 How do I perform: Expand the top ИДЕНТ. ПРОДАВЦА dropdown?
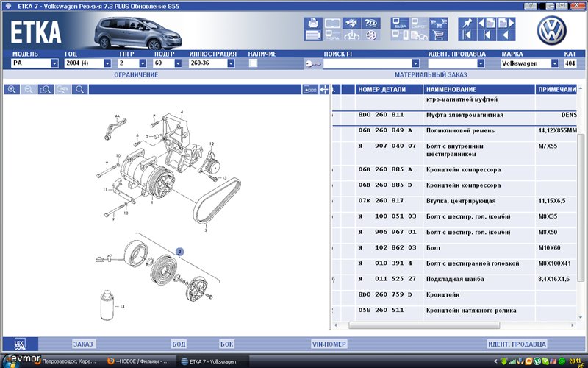[481, 63]
